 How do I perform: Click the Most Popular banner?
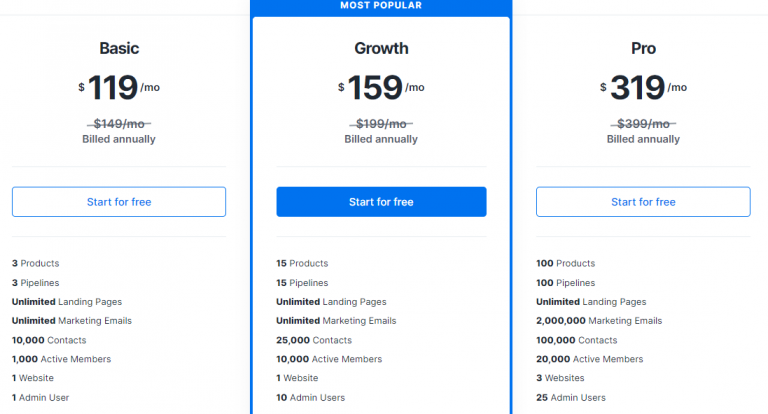381,6
